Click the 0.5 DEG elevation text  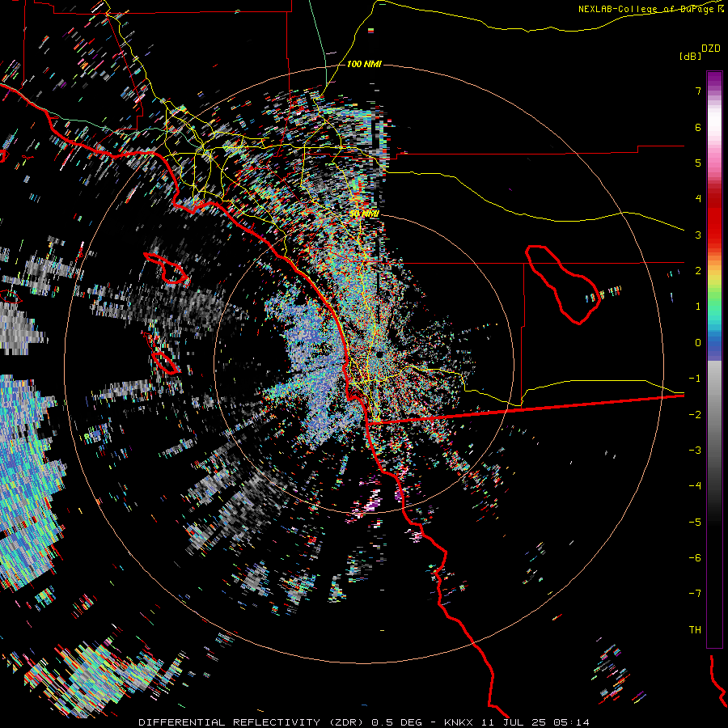[x=396, y=722]
